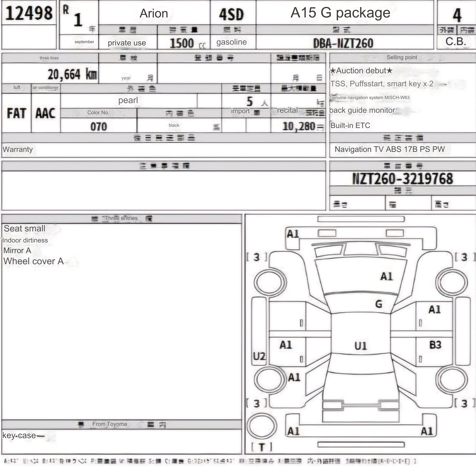Select the Built-in ETC selling point

tap(350, 125)
